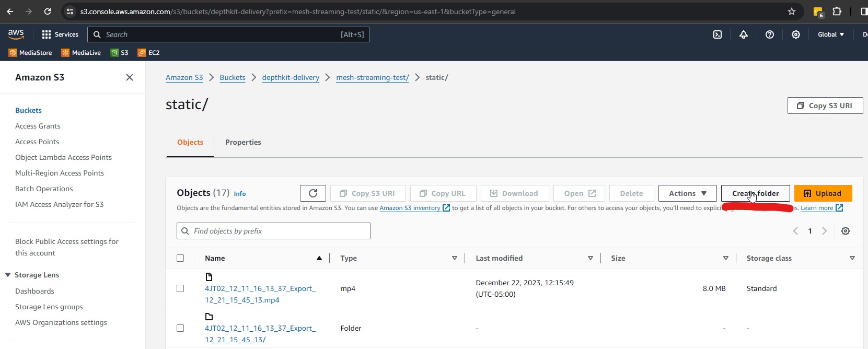868x349 pixels.
Task: Click the browser address bar URL
Action: coord(298,11)
